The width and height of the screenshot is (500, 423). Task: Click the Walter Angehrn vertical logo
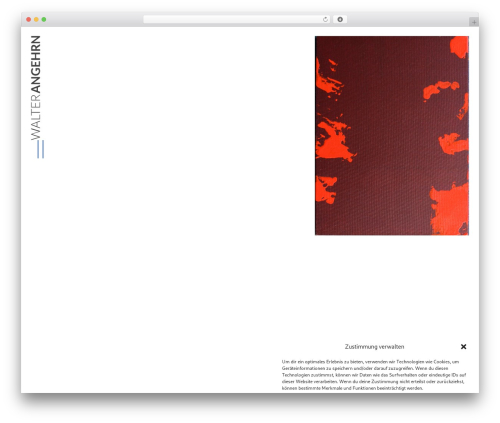[x=35, y=88]
